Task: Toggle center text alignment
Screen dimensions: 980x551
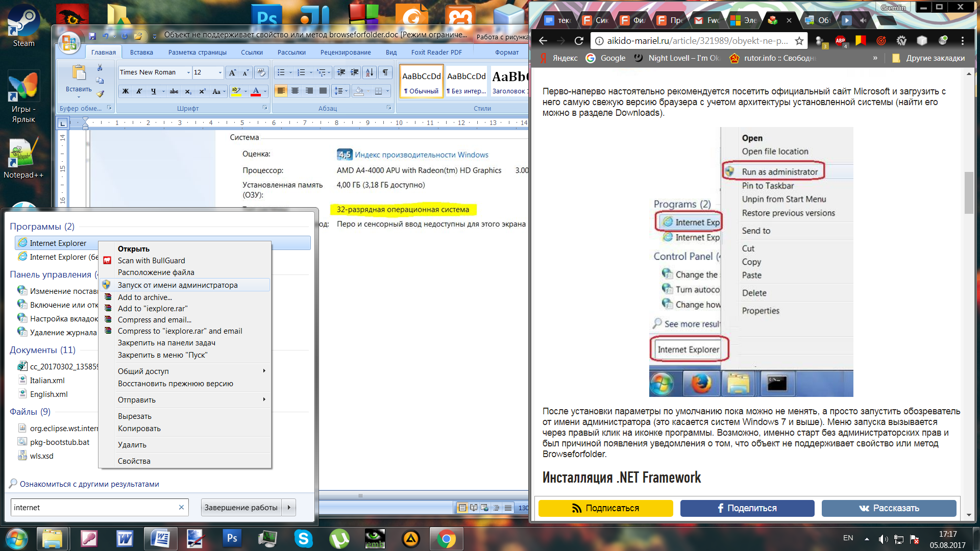Action: tap(295, 91)
